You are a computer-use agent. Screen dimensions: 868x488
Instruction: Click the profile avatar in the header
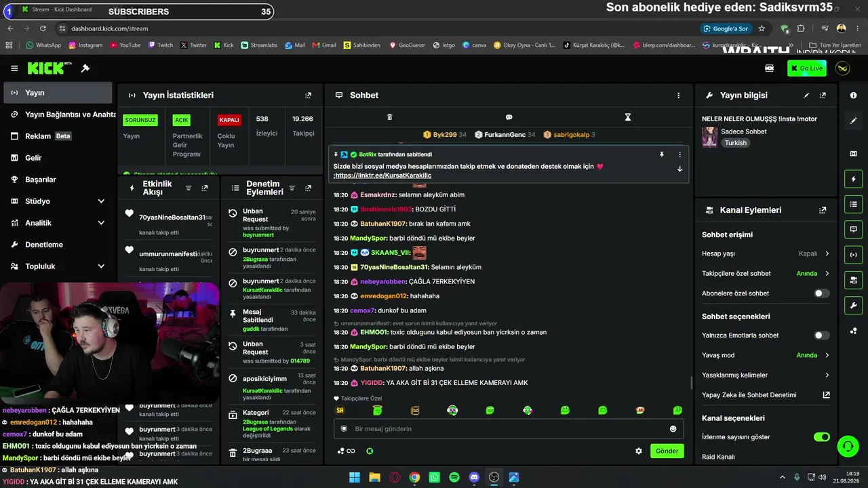tap(843, 68)
